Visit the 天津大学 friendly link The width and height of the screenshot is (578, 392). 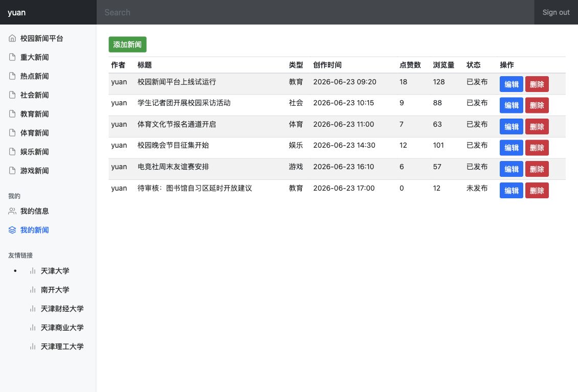click(55, 271)
